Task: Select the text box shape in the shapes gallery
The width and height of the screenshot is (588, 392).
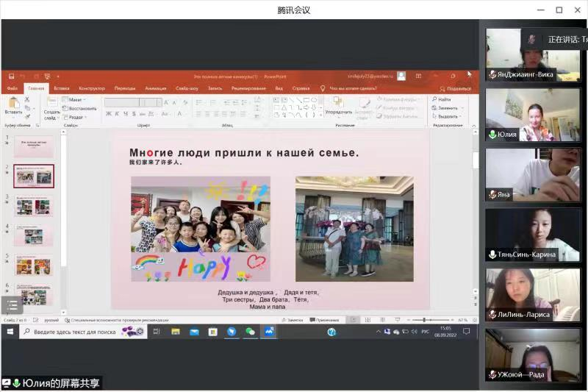Action: point(276,100)
